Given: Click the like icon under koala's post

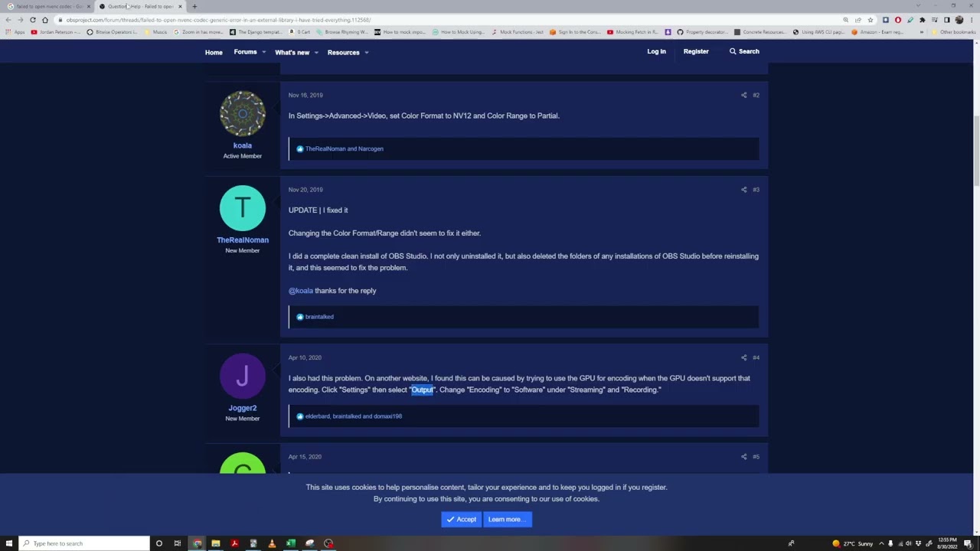Looking at the screenshot, I should coord(299,148).
